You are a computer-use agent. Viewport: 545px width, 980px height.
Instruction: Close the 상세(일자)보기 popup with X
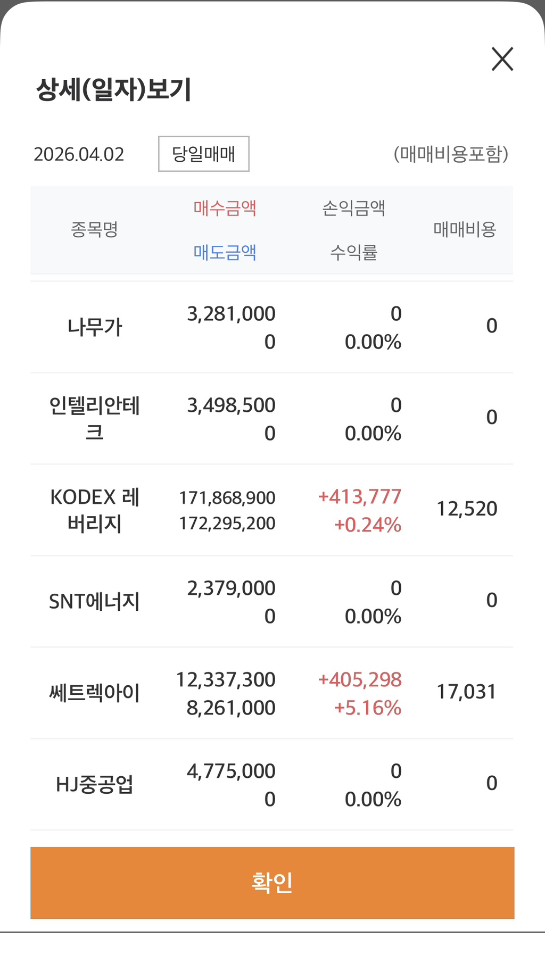(502, 59)
